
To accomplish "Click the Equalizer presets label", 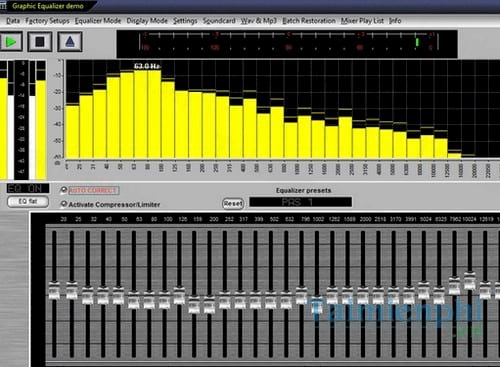I will (x=303, y=190).
